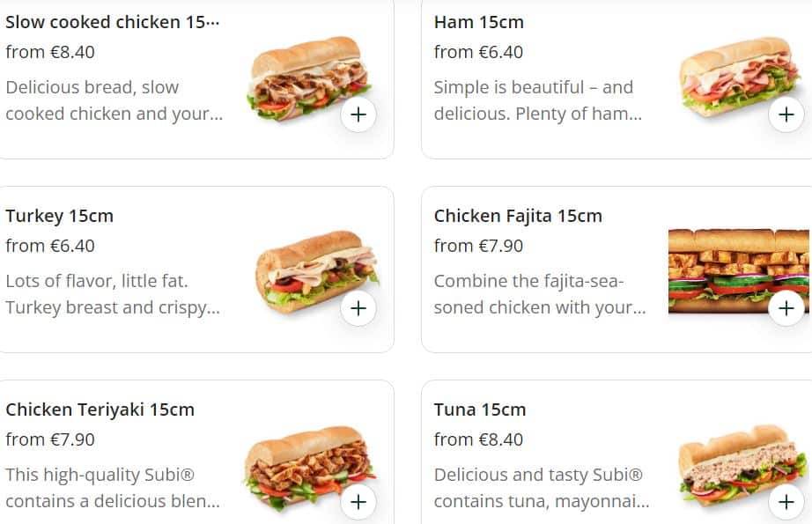Click the Ham 15cm item title

click(478, 22)
